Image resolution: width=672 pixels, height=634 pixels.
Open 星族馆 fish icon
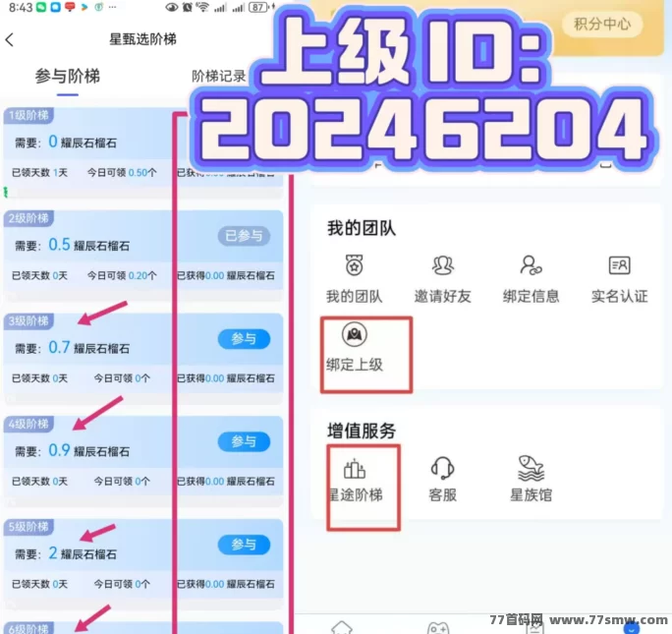pos(531,468)
